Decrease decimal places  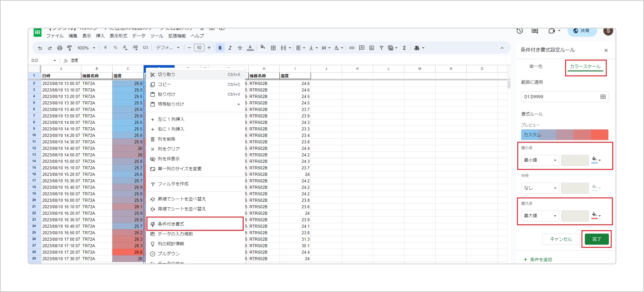pos(125,48)
